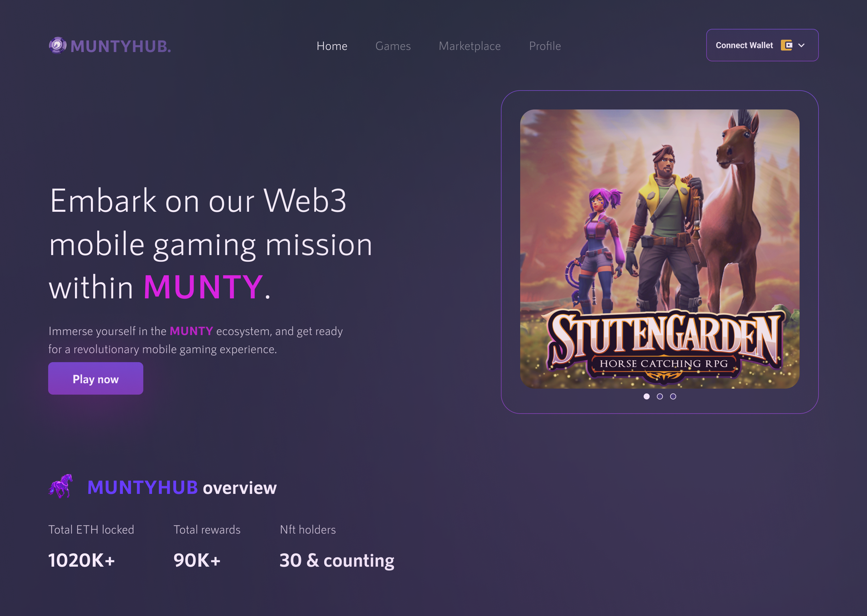Navigate to the Marketplace page

tap(470, 46)
